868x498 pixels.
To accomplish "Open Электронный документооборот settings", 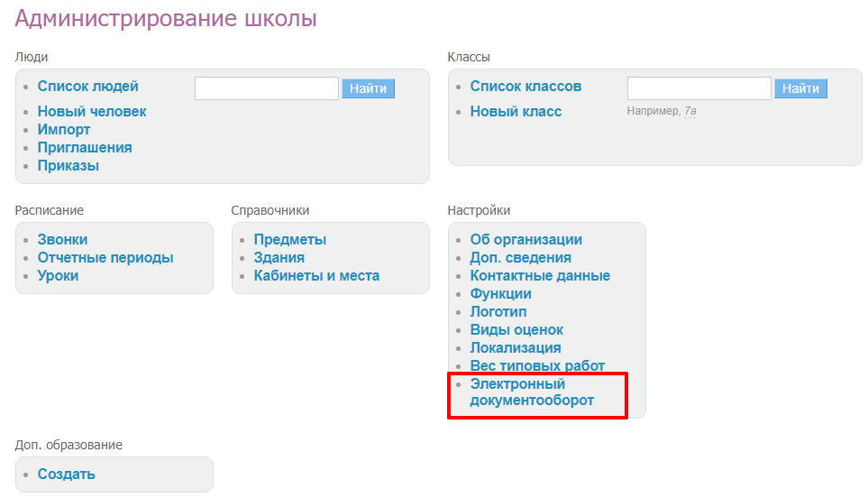I will click(x=531, y=392).
